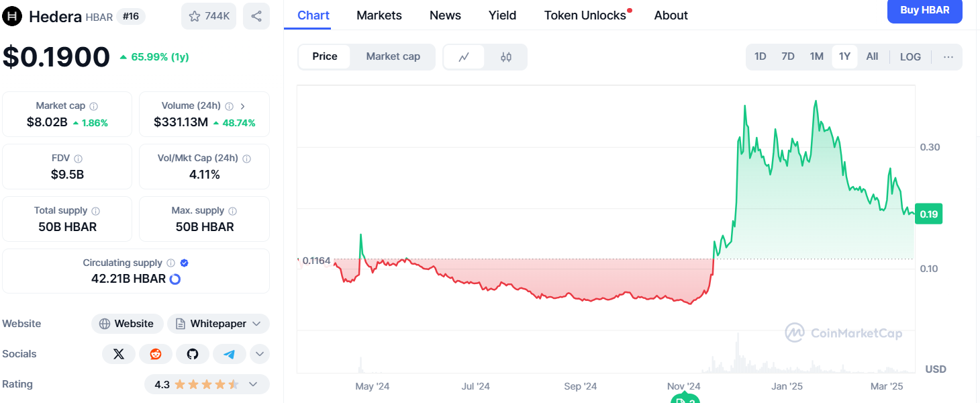Click info icon beside Circulating supply

click(x=170, y=263)
